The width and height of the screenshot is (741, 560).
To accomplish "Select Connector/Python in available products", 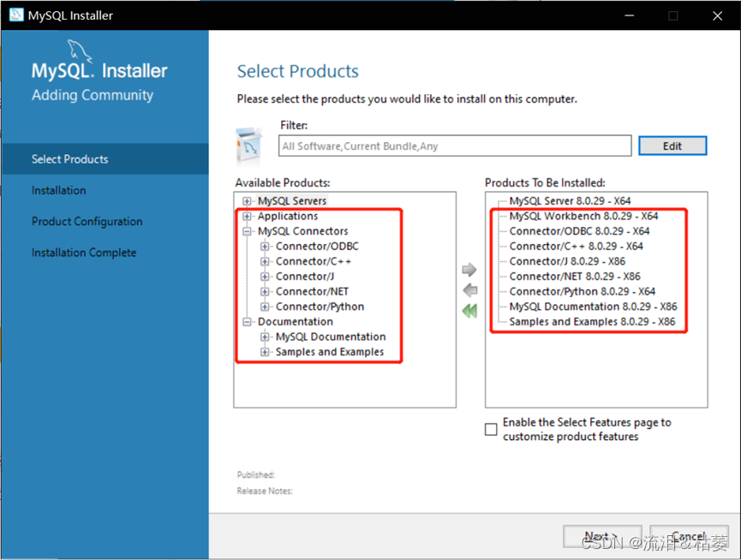I will [x=320, y=307].
